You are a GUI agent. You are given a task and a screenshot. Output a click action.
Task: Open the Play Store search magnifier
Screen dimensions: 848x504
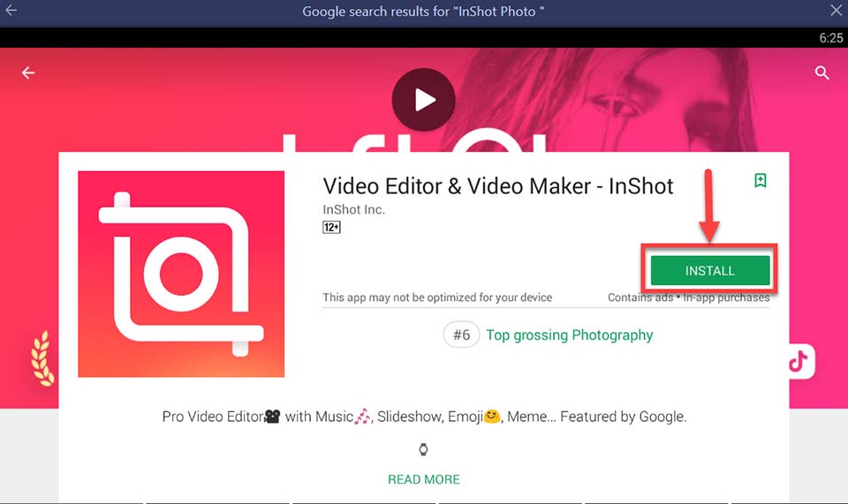[x=822, y=72]
